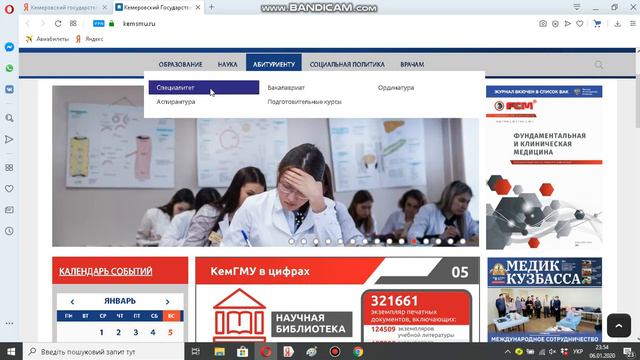
Task: Select January 5 in calendar
Action: click(x=171, y=332)
